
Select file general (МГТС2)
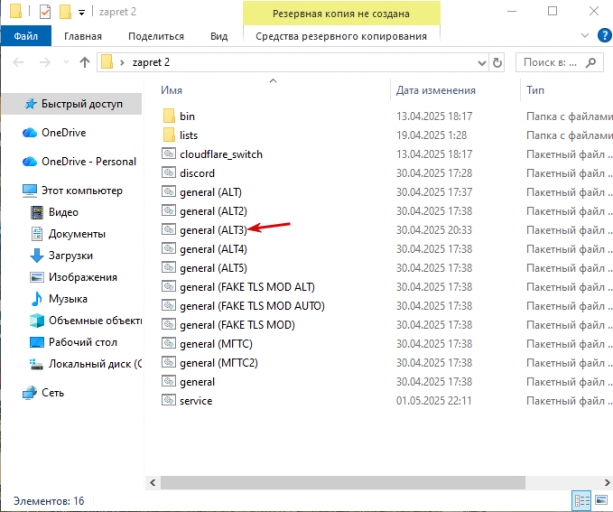tap(219, 363)
